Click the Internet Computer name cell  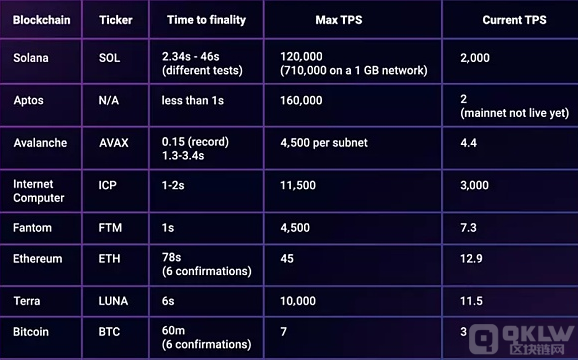pyautogui.click(x=39, y=191)
